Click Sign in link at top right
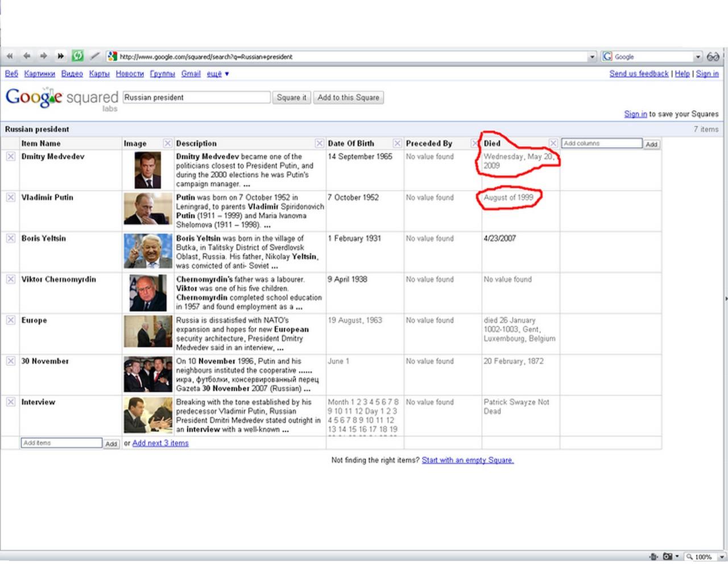Viewport: 728px width, 582px height. 707,74
